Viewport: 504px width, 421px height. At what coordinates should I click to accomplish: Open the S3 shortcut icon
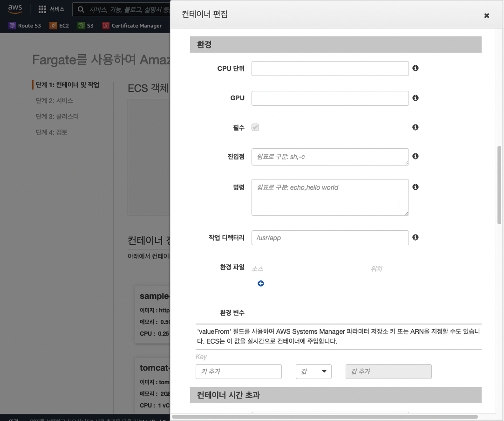pyautogui.click(x=81, y=26)
